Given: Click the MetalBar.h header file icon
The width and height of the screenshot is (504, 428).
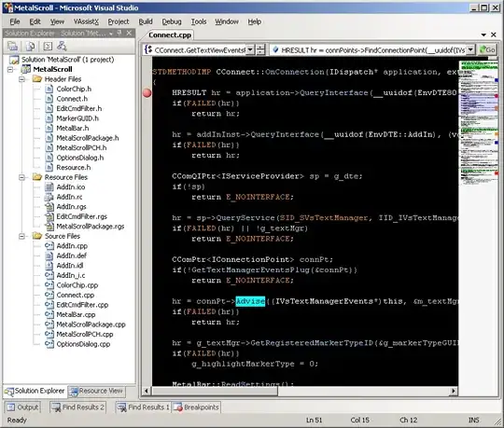Looking at the screenshot, I should tap(49, 128).
